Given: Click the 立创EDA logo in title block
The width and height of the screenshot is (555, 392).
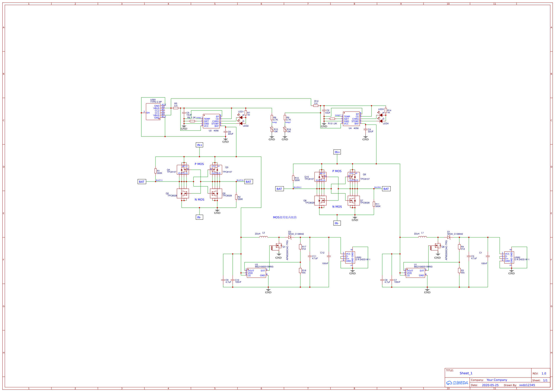Looking at the screenshot, I should pyautogui.click(x=457, y=383).
